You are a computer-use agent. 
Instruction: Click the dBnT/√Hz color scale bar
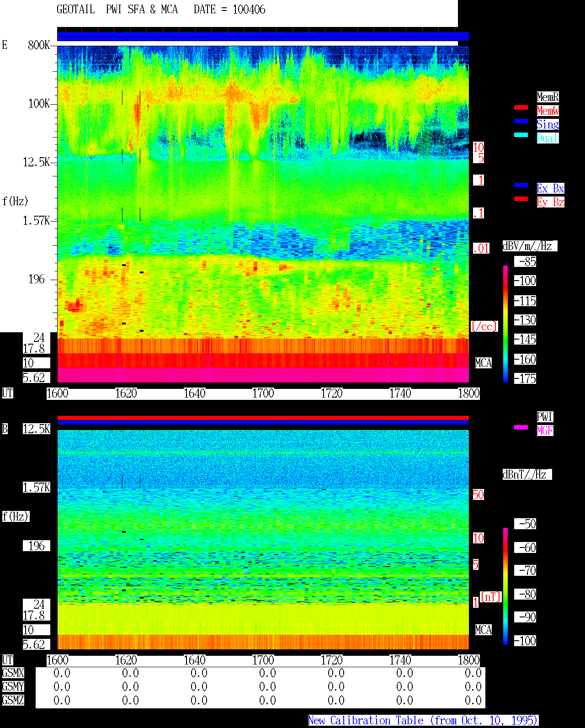point(505,586)
